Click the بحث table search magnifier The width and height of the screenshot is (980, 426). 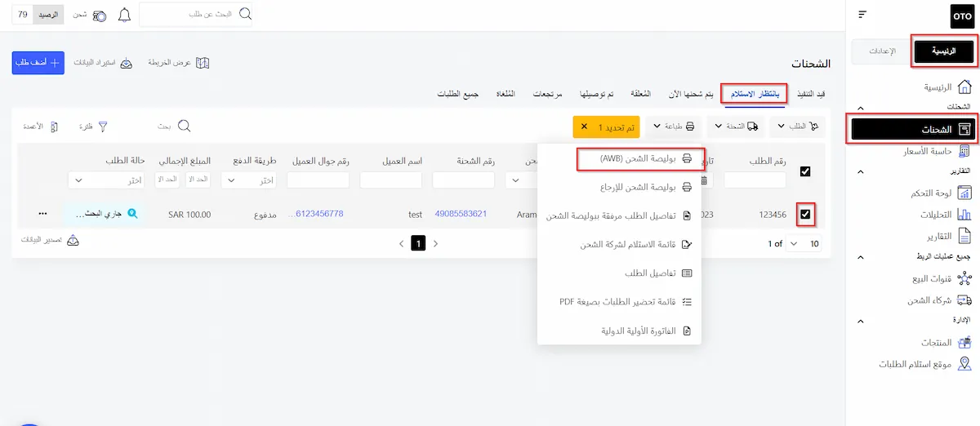185,126
